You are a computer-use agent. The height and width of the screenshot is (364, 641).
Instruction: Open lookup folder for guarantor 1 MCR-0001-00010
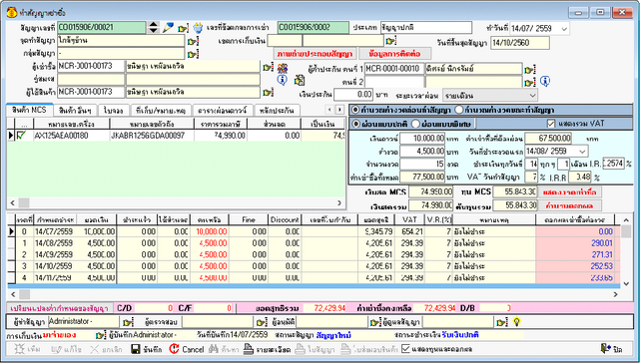[x=530, y=69]
